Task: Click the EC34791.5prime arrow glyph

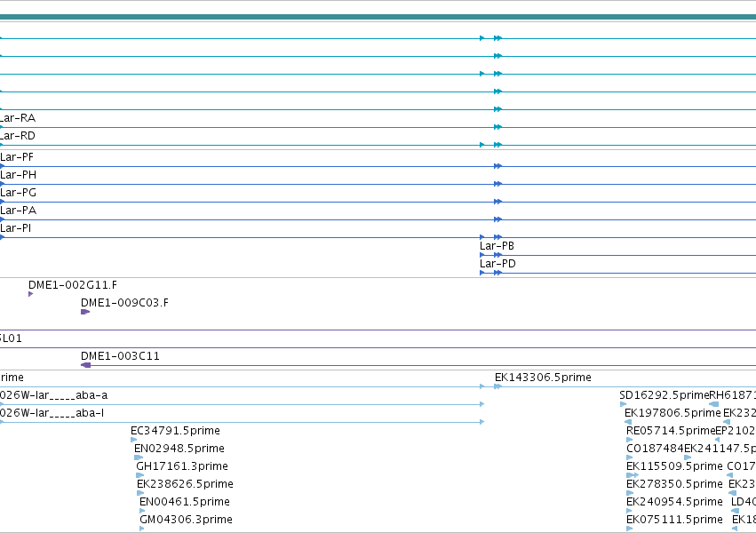Action: click(x=133, y=440)
